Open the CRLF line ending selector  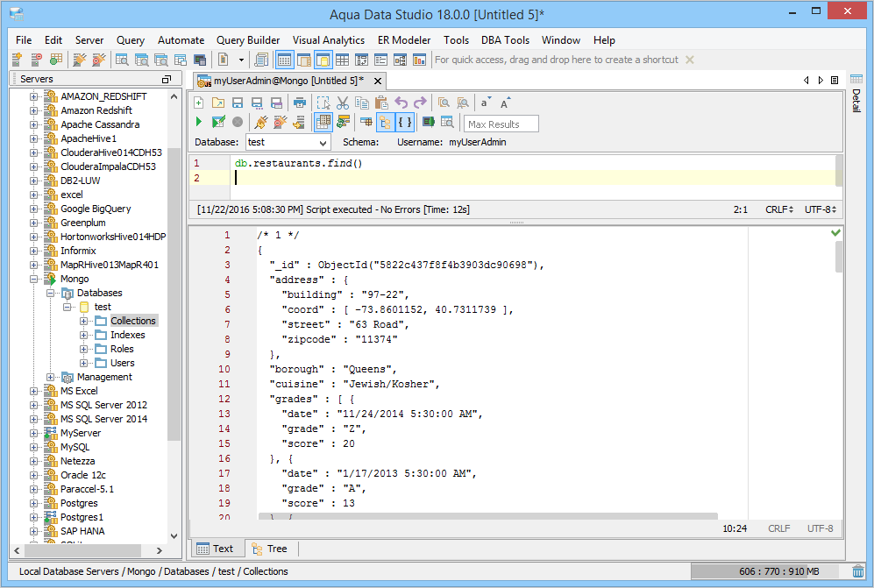point(779,210)
